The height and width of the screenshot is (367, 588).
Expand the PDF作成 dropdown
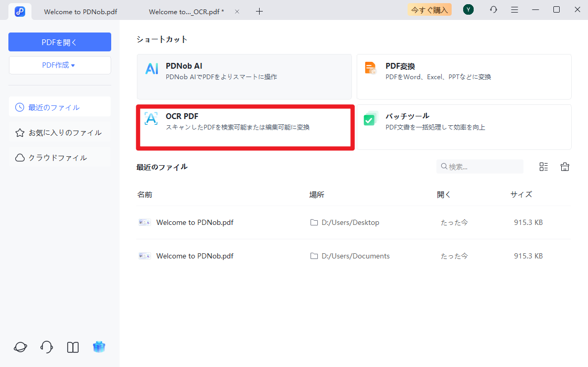point(59,66)
